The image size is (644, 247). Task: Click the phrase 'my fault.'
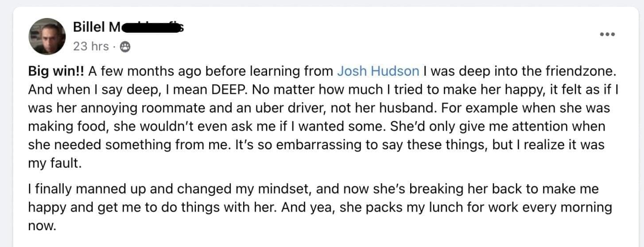pos(55,163)
